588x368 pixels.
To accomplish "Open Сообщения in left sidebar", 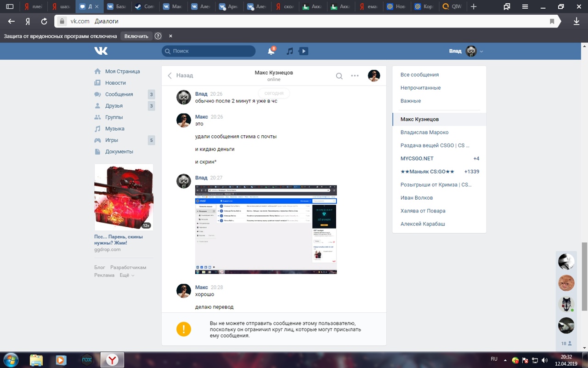I will (119, 94).
